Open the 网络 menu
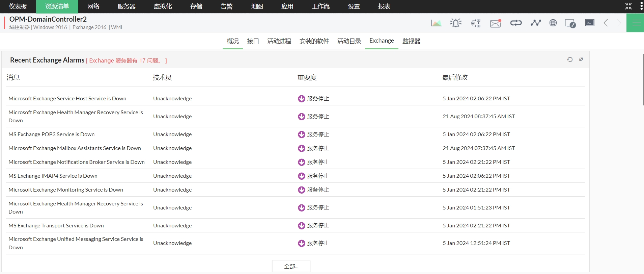This screenshot has width=644, height=274. [x=93, y=6]
